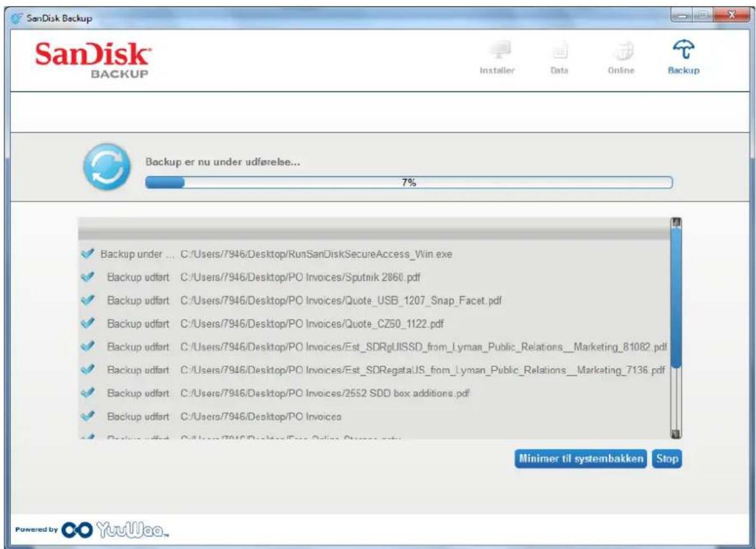
Task: Open the Installer tab icon
Action: 499,50
